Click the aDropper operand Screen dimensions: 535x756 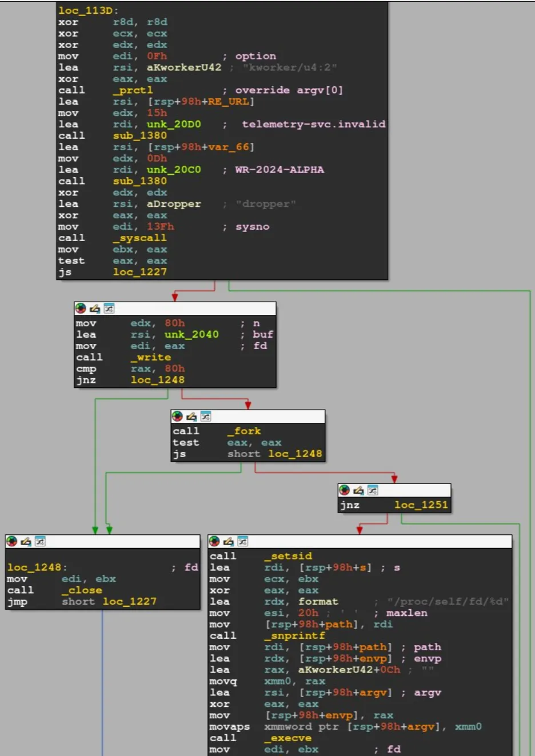click(174, 204)
